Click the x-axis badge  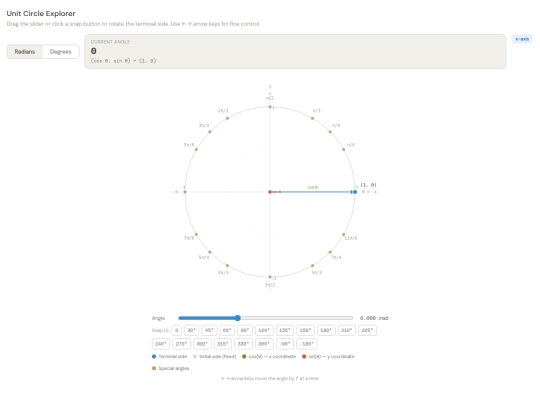(x=522, y=39)
